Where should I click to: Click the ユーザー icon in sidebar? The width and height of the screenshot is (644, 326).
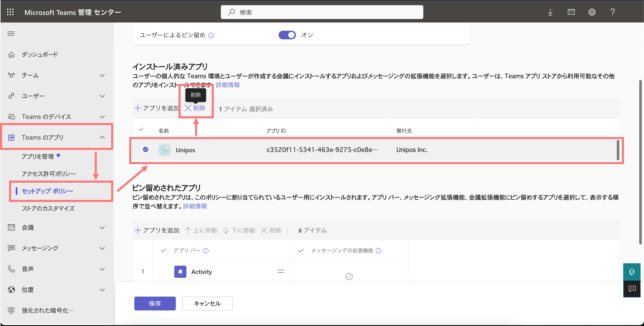(x=11, y=96)
